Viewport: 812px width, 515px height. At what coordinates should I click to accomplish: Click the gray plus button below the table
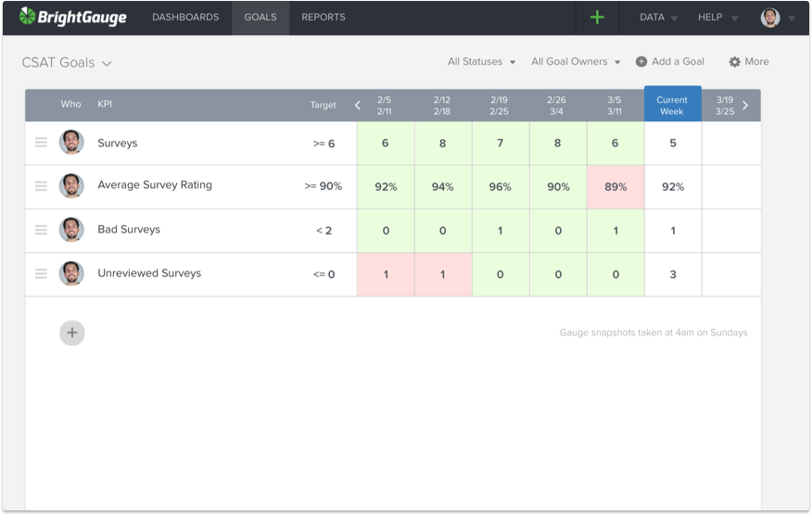tap(72, 333)
